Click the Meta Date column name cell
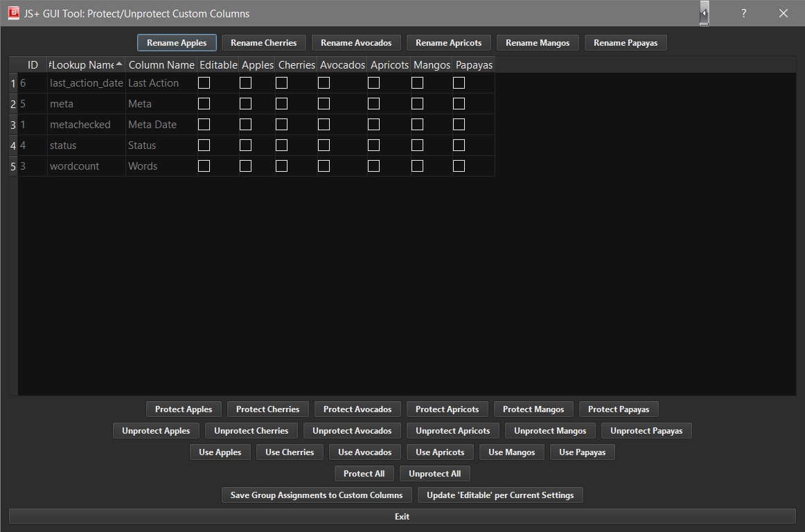Image resolution: width=805 pixels, height=532 pixels. click(x=161, y=125)
